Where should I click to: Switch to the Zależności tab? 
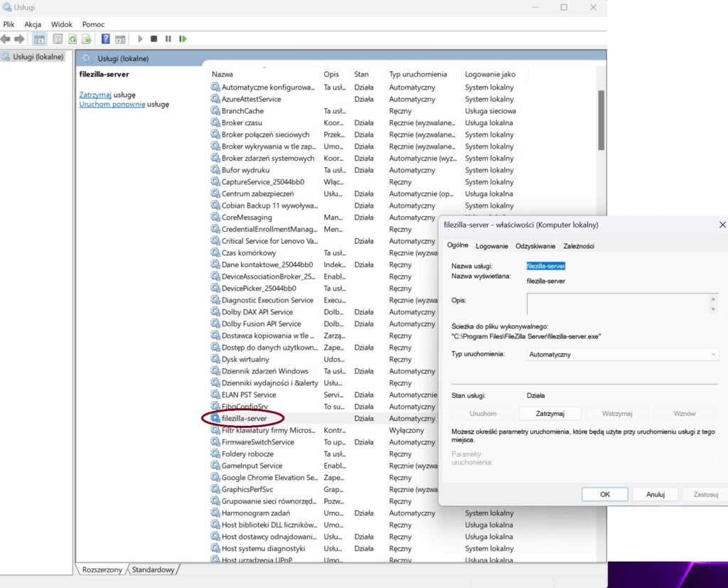(578, 246)
